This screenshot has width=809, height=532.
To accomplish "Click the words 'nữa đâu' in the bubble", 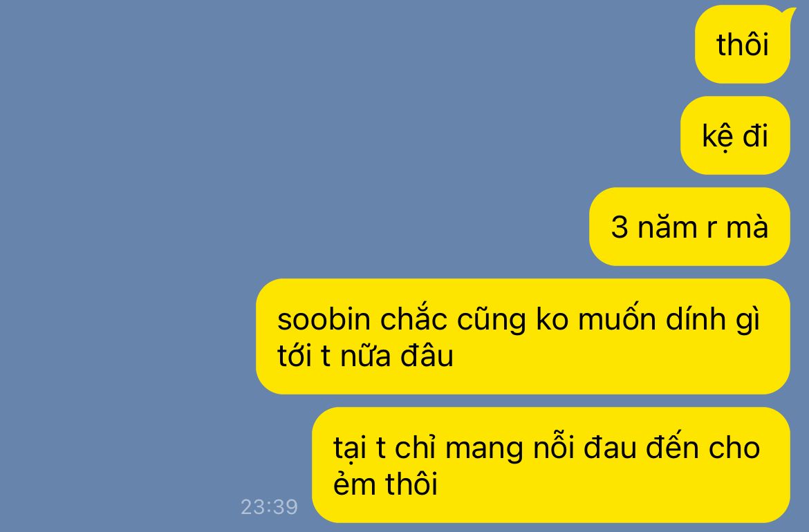I will pyautogui.click(x=397, y=357).
